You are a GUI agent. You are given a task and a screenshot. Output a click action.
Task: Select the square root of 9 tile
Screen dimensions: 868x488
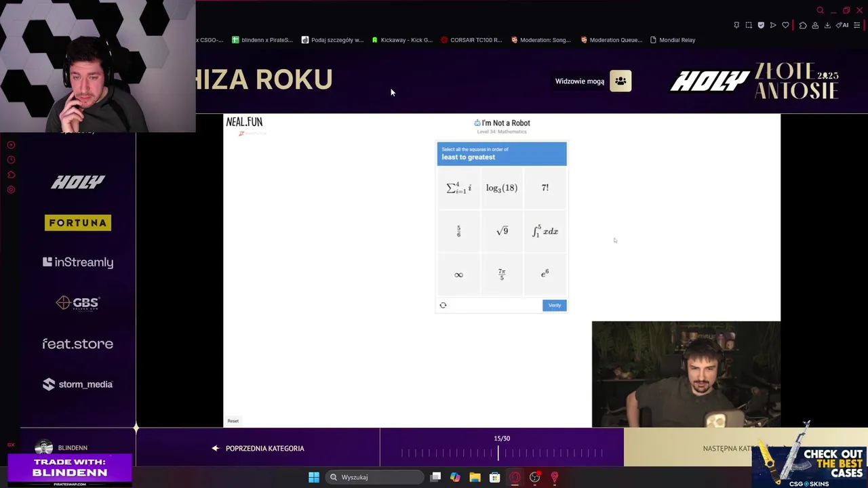click(502, 231)
